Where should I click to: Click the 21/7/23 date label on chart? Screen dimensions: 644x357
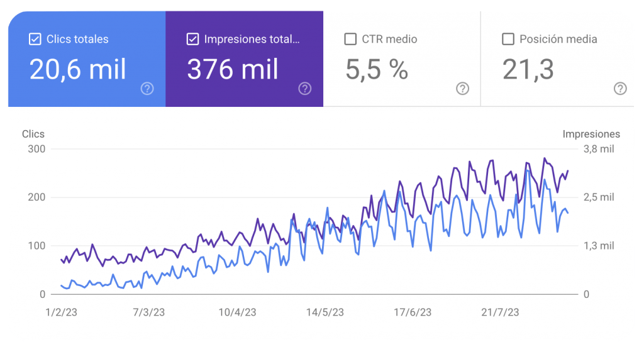500,312
